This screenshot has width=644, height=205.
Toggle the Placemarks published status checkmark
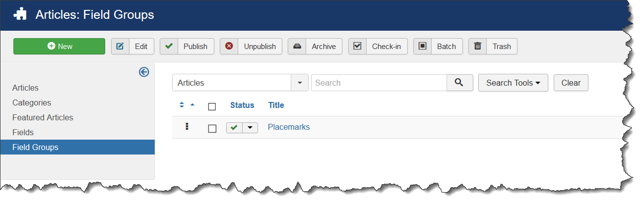click(234, 128)
